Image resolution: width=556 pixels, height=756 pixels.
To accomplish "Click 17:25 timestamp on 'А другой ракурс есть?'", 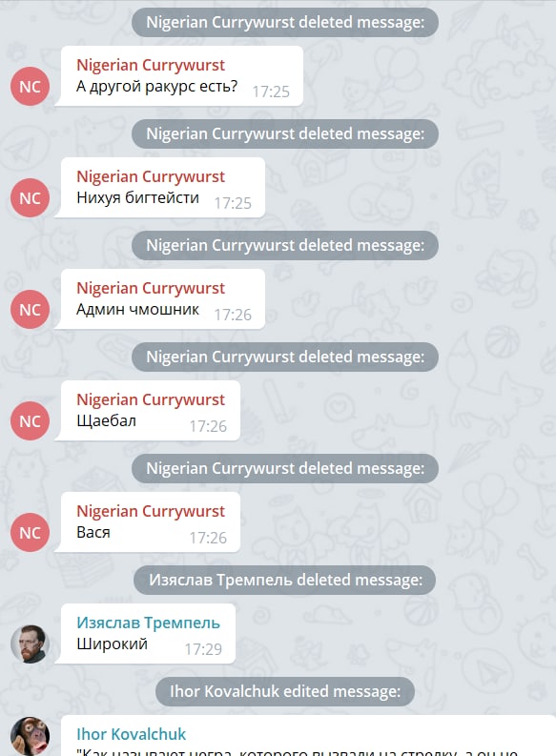I will click(271, 92).
